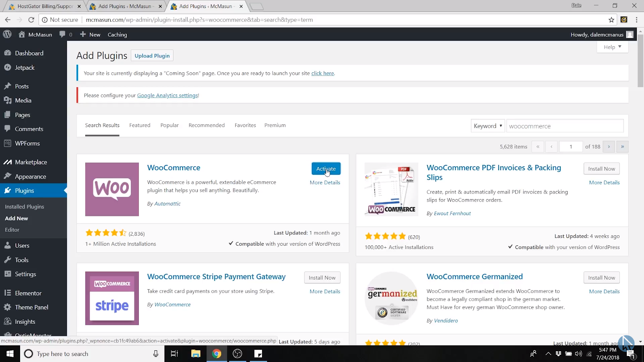644x362 pixels.
Task: Click the WPForms sidebar icon
Action: (x=8, y=143)
